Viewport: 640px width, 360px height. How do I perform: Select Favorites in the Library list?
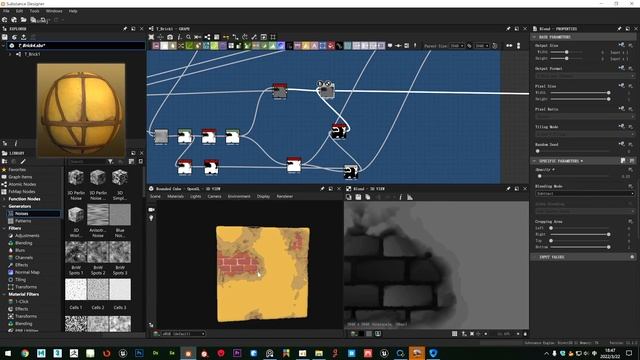point(17,170)
